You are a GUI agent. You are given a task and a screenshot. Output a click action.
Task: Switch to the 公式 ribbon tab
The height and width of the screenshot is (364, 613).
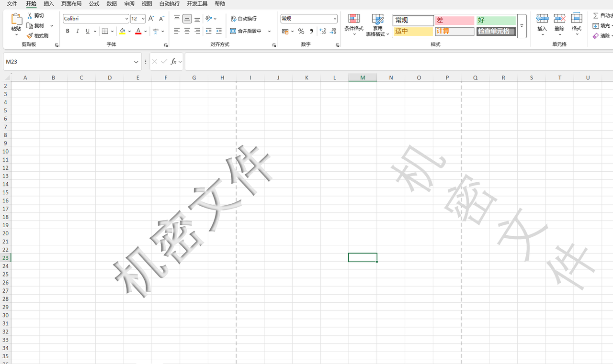94,4
